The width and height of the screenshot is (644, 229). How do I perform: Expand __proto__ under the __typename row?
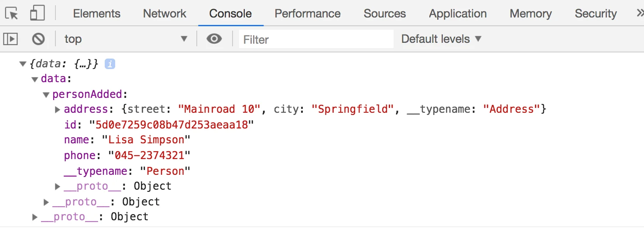tap(58, 186)
